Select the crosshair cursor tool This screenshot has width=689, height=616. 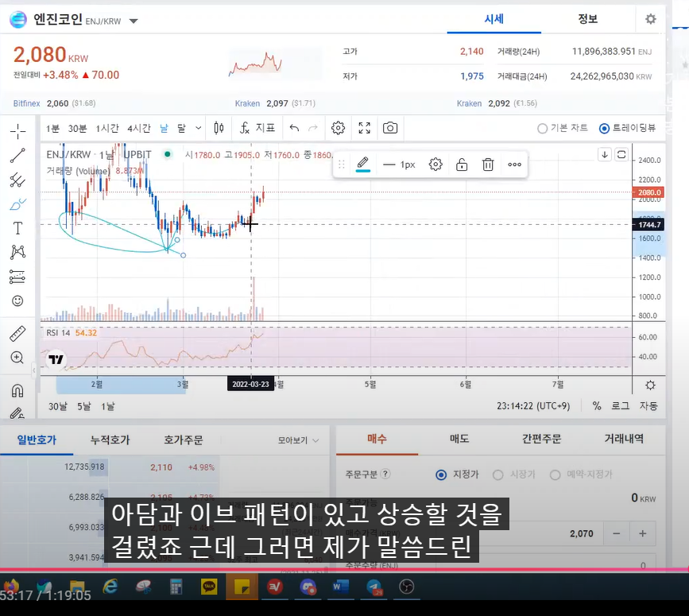tap(17, 131)
